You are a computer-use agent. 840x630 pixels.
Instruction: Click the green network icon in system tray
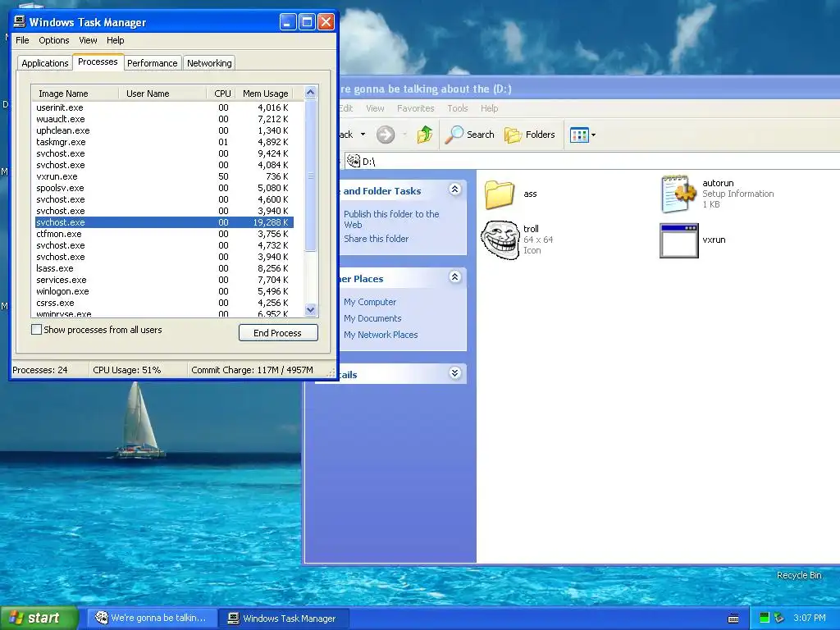pyautogui.click(x=765, y=618)
